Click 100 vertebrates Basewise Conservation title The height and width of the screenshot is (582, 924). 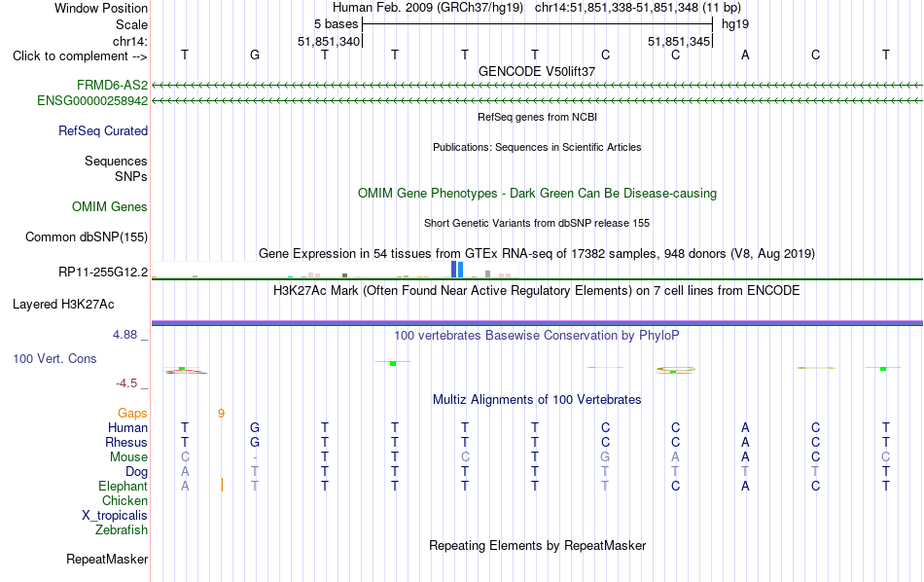pos(537,336)
